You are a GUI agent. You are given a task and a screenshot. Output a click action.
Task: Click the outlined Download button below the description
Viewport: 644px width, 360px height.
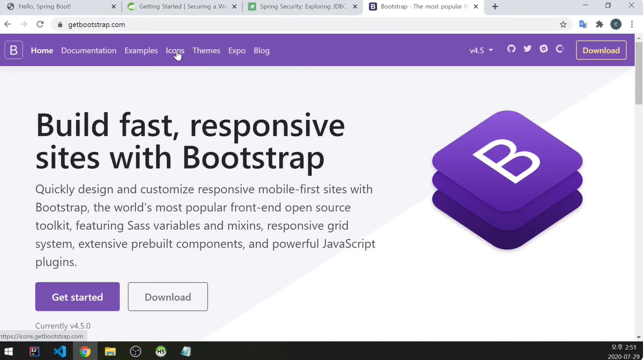coord(168,297)
